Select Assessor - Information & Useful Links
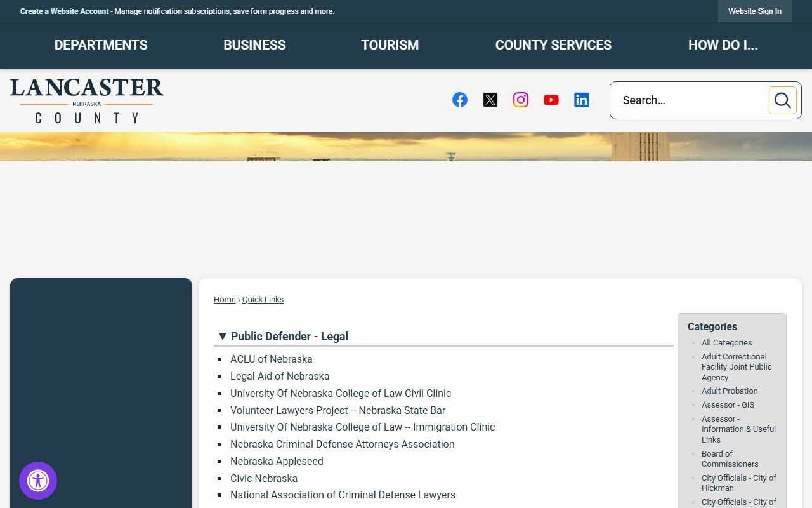 point(738,429)
